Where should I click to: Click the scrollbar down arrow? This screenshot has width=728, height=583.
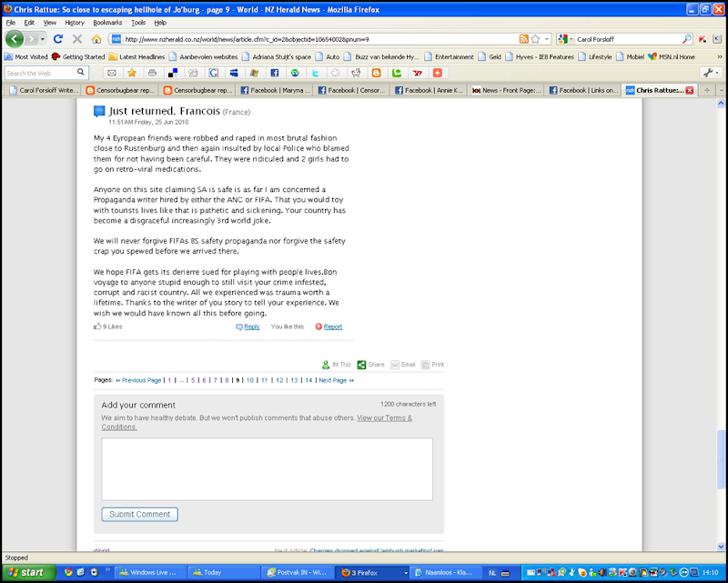pos(721,547)
